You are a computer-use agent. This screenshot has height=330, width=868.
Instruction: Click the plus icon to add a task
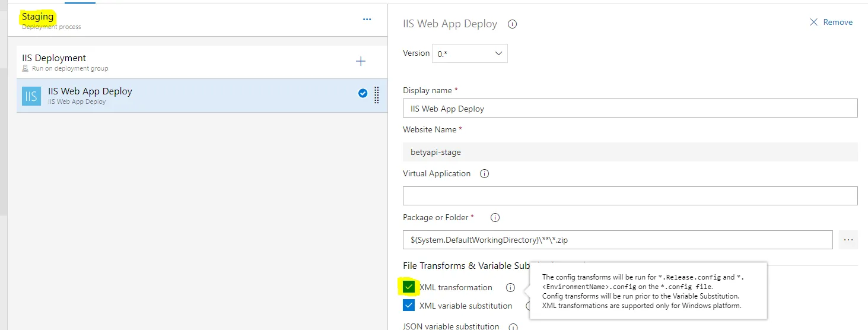(360, 61)
